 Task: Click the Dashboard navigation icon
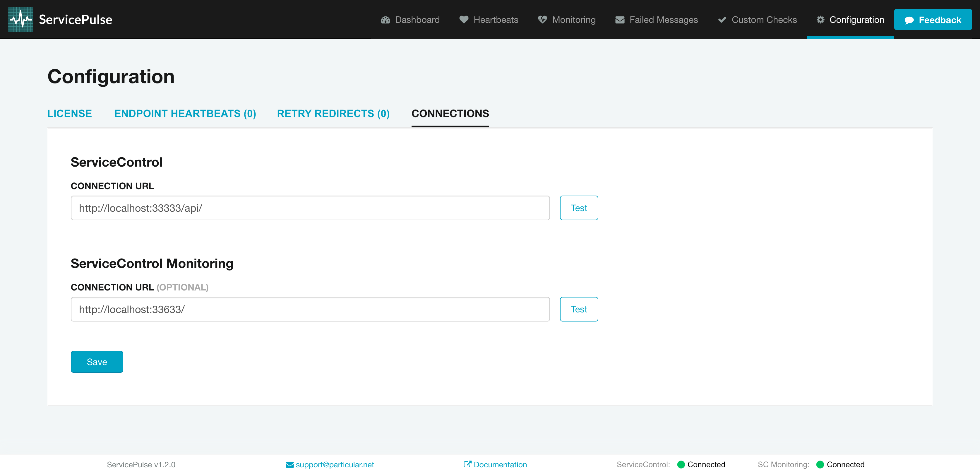pos(386,19)
